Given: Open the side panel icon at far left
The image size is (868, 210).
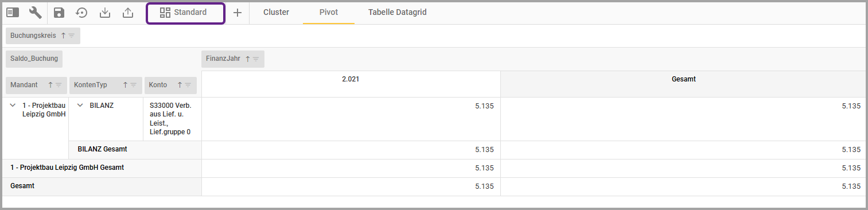Looking at the screenshot, I should (13, 13).
